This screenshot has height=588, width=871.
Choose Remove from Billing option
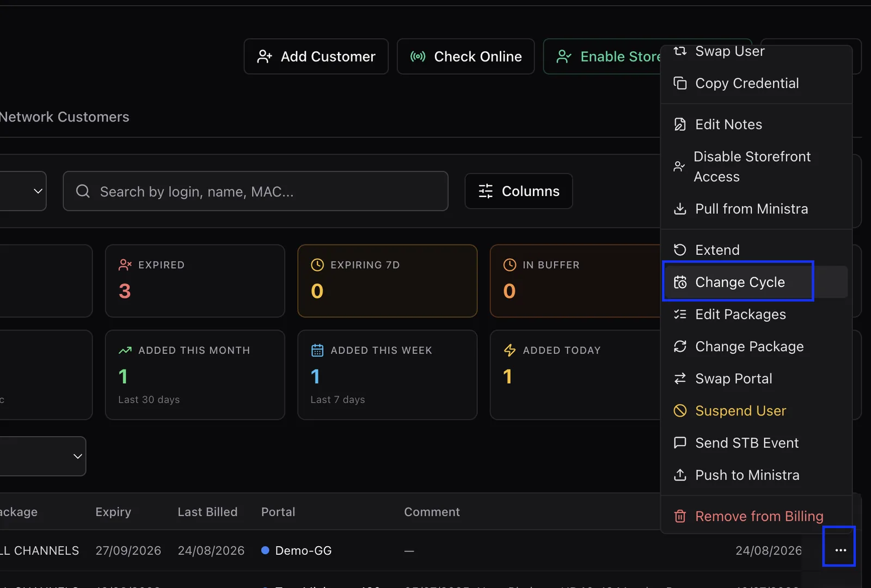pos(756,516)
